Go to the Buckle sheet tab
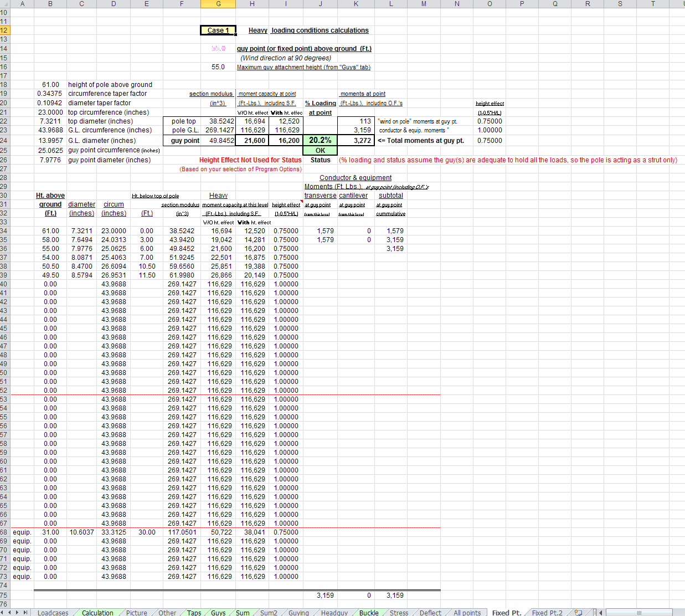The width and height of the screenshot is (685, 616). 369,613
